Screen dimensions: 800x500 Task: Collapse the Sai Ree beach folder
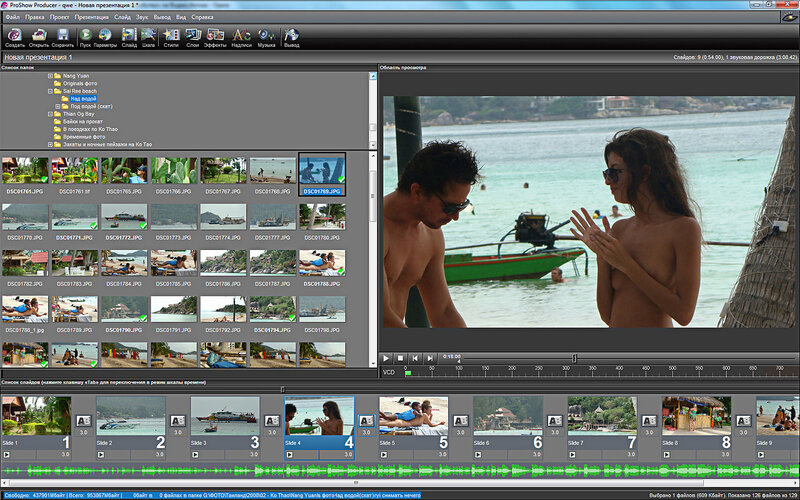tap(50, 91)
